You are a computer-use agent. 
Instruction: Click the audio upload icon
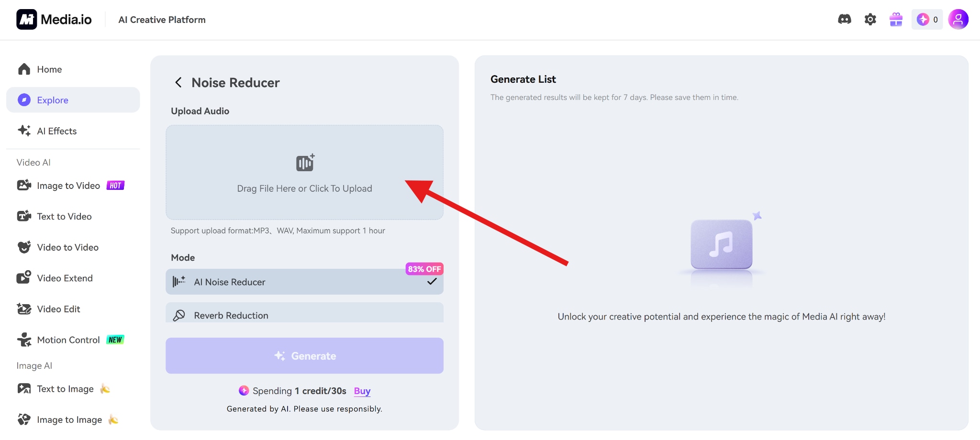(x=305, y=163)
